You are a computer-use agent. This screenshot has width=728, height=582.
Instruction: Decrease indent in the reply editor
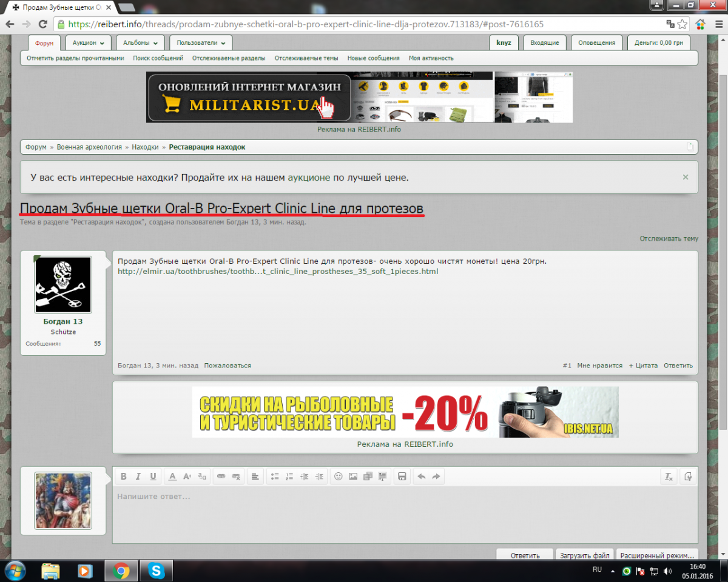point(305,477)
